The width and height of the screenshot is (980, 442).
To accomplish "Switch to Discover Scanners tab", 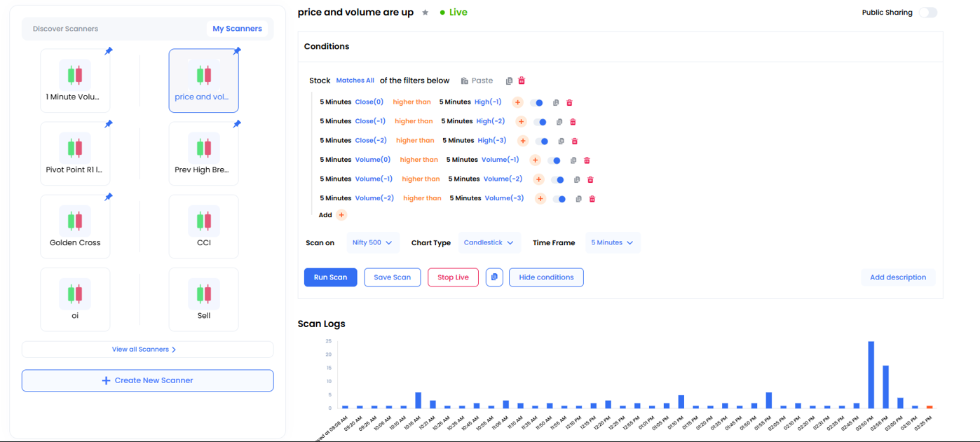I will tap(65, 29).
